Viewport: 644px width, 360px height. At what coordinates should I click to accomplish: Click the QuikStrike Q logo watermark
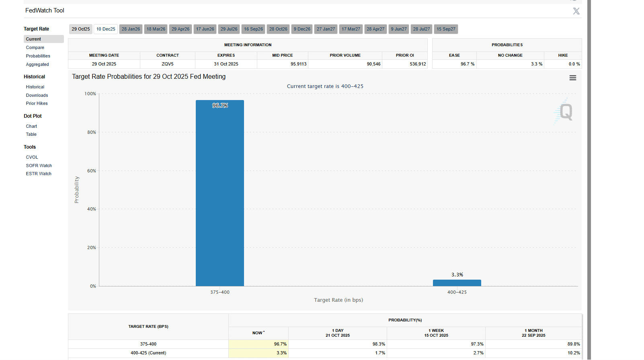point(565,112)
